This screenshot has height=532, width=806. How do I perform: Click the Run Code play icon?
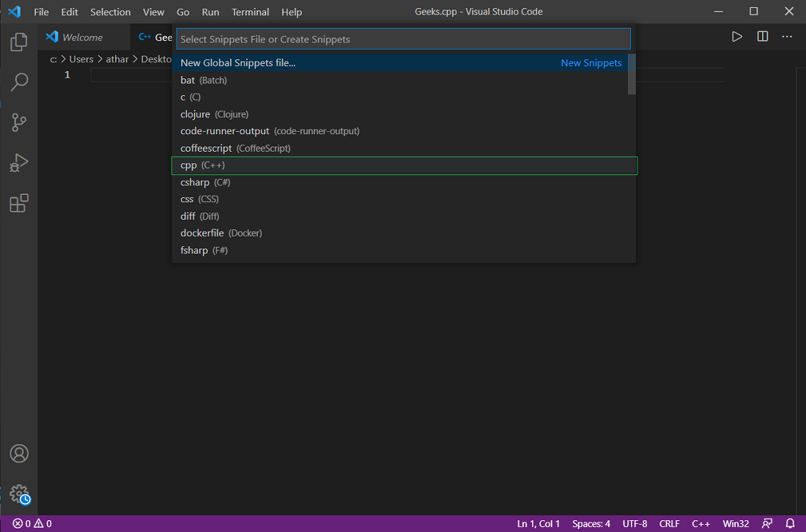click(736, 37)
